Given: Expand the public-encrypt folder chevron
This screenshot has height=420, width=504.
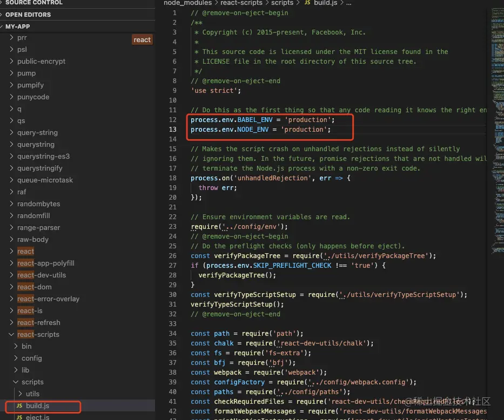Looking at the screenshot, I should 11,61.
